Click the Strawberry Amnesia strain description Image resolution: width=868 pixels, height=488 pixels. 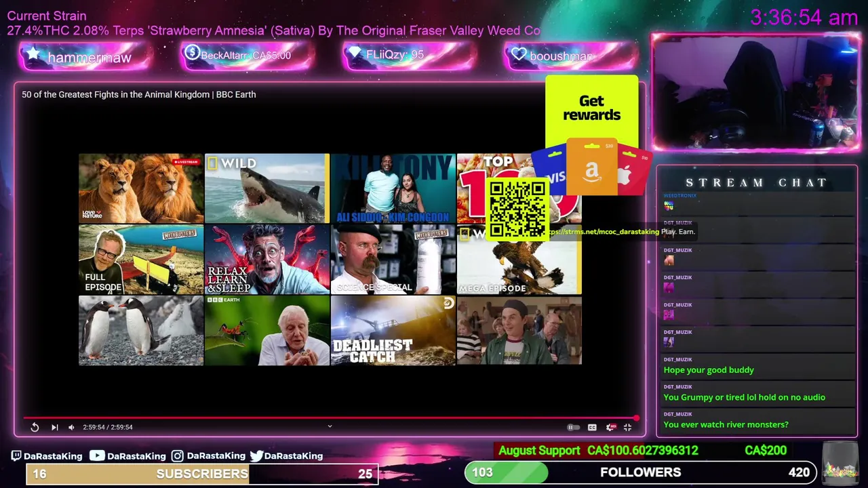274,30
